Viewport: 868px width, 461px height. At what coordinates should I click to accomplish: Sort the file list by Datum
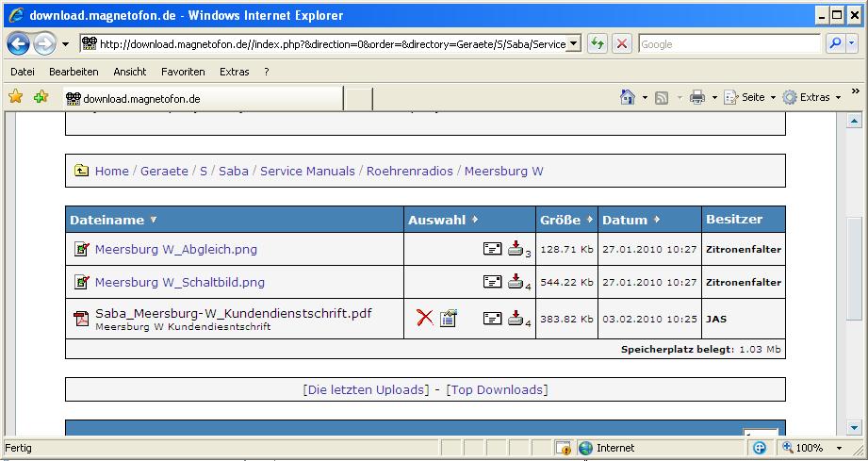pyautogui.click(x=625, y=220)
